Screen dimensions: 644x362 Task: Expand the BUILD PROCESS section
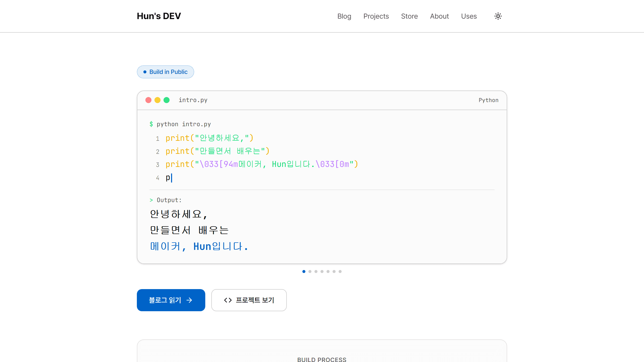point(322,359)
